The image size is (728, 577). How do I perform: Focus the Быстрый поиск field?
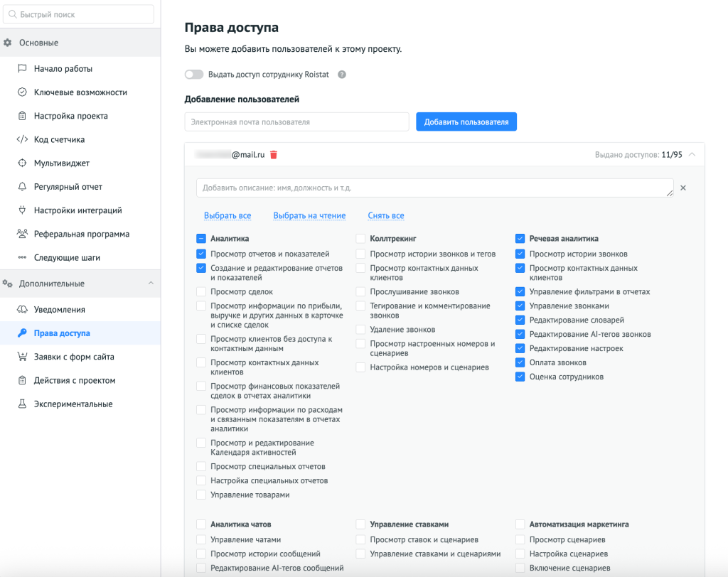click(x=78, y=14)
